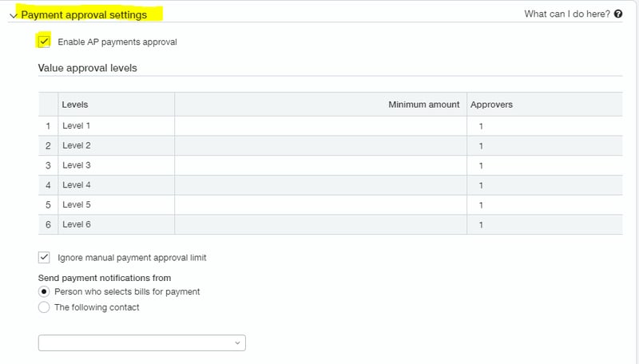Select Person who selects bills for payment
This screenshot has height=364, width=639.
(45, 292)
